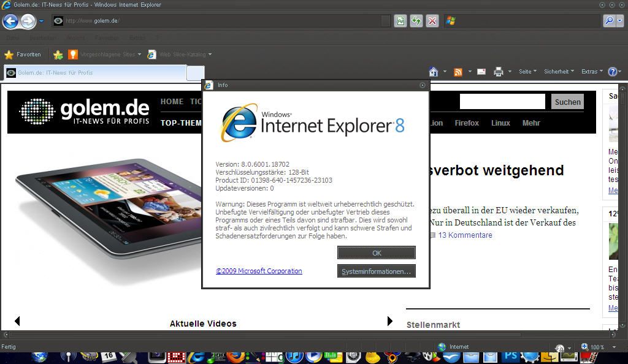
Task: Open the Home page icon
Action: (x=434, y=72)
